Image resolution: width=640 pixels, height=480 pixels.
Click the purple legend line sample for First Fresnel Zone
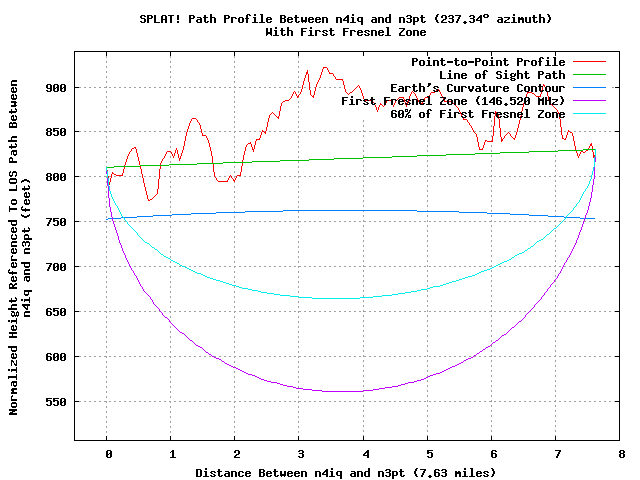589,100
